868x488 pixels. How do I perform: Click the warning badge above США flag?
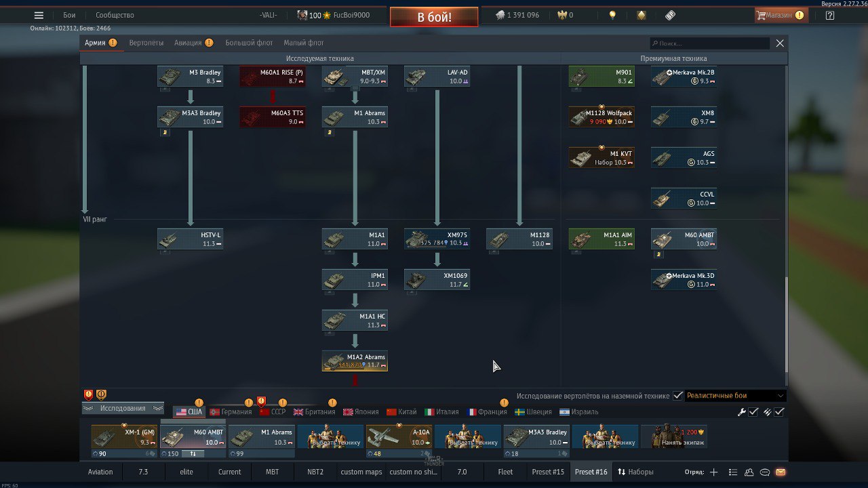(x=199, y=403)
